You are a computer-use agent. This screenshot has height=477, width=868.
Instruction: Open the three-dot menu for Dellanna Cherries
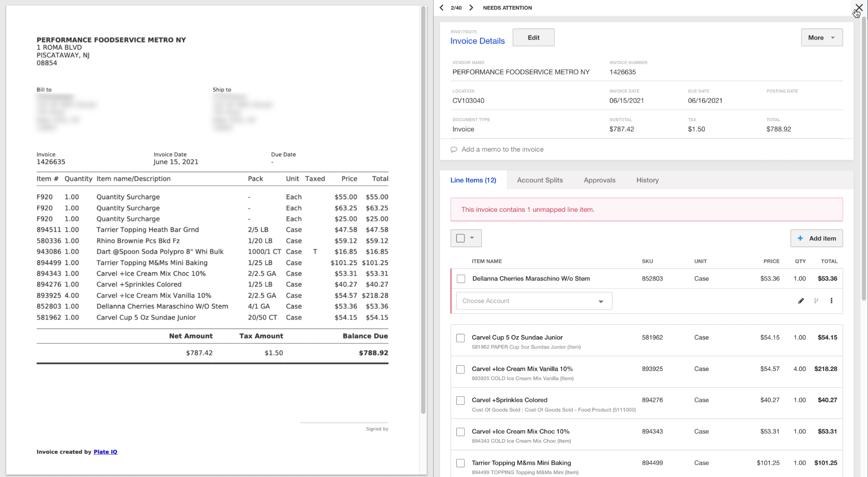click(x=831, y=301)
